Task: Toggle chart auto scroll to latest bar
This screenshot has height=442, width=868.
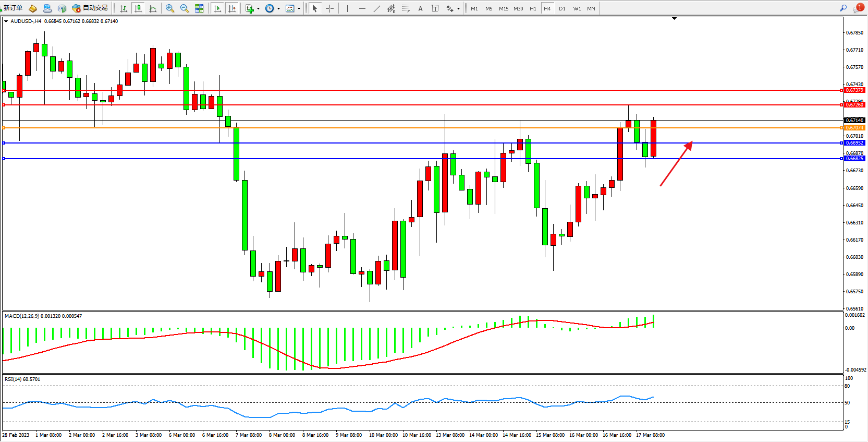Action: point(217,8)
